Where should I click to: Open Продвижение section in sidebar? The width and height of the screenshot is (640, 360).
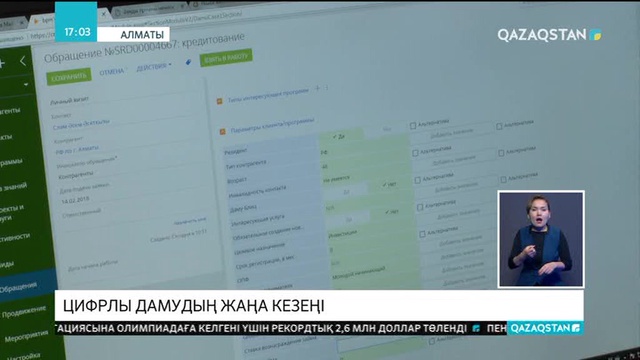pyautogui.click(x=24, y=312)
